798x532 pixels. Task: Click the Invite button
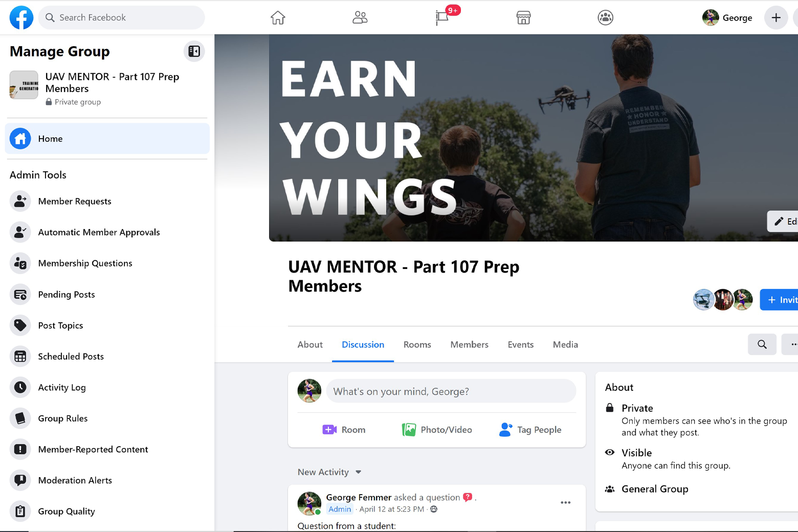point(779,300)
